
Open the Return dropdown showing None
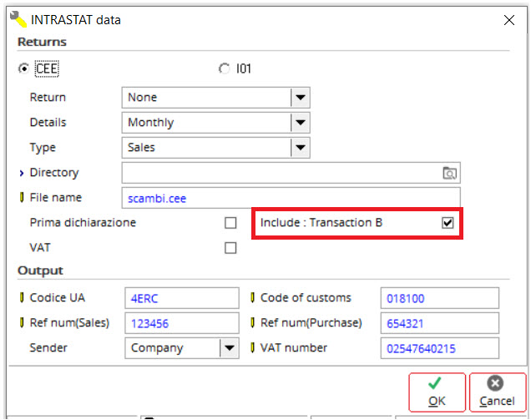[215, 98]
